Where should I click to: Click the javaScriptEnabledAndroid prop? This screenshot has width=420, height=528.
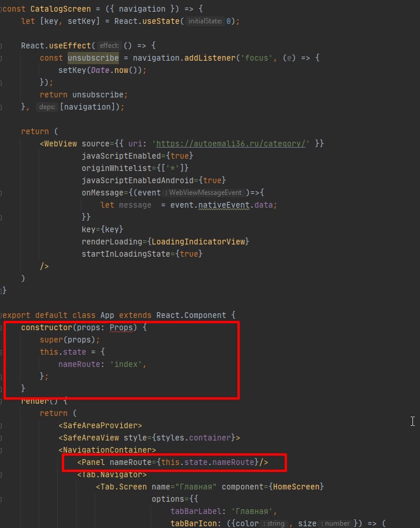pos(138,180)
